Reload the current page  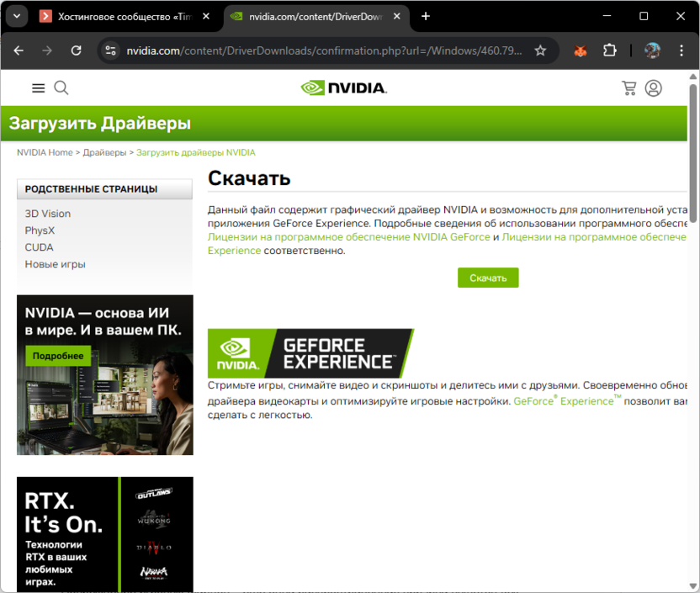point(77,50)
